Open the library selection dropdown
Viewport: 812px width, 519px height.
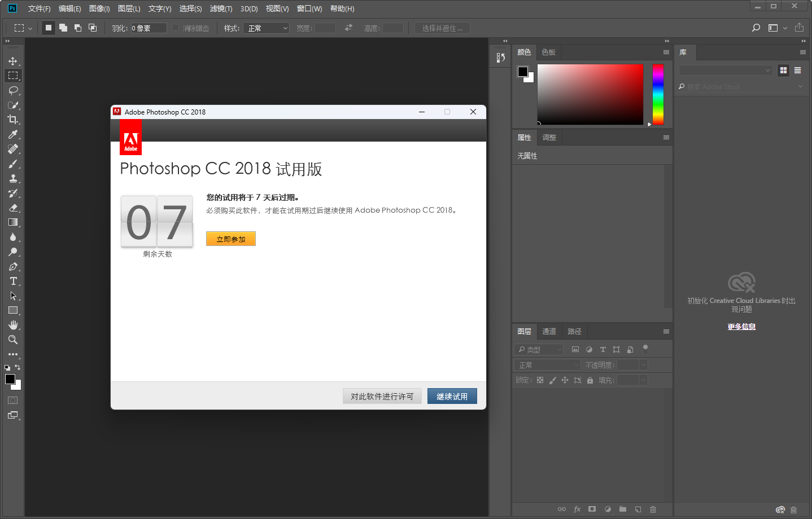726,71
